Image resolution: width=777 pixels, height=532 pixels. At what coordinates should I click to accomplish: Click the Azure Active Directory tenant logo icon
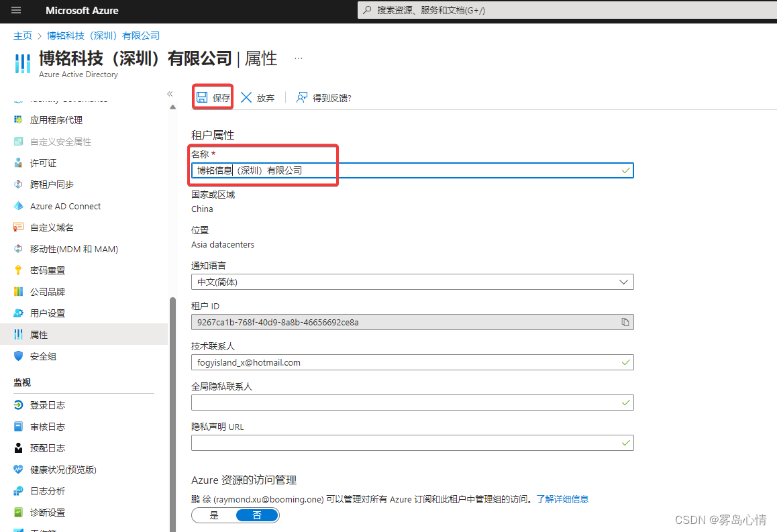23,64
